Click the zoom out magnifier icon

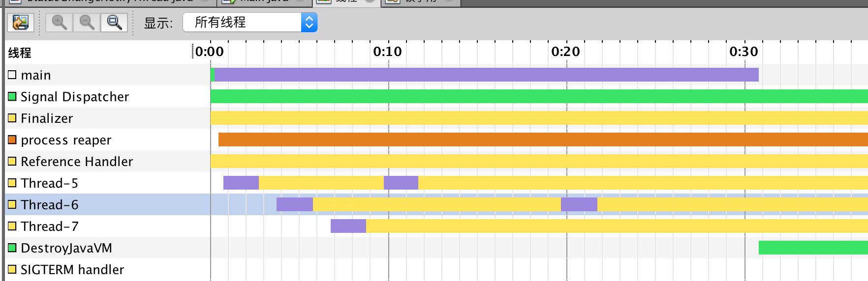click(x=87, y=22)
